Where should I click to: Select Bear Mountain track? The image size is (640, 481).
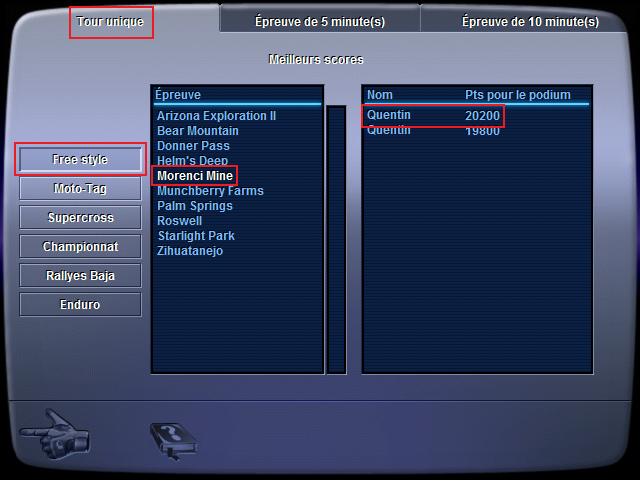198,131
